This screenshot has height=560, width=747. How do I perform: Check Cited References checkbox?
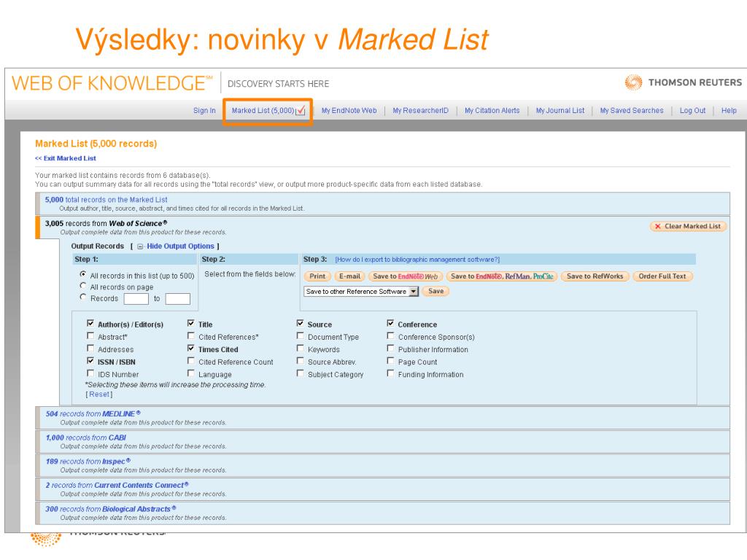[191, 335]
